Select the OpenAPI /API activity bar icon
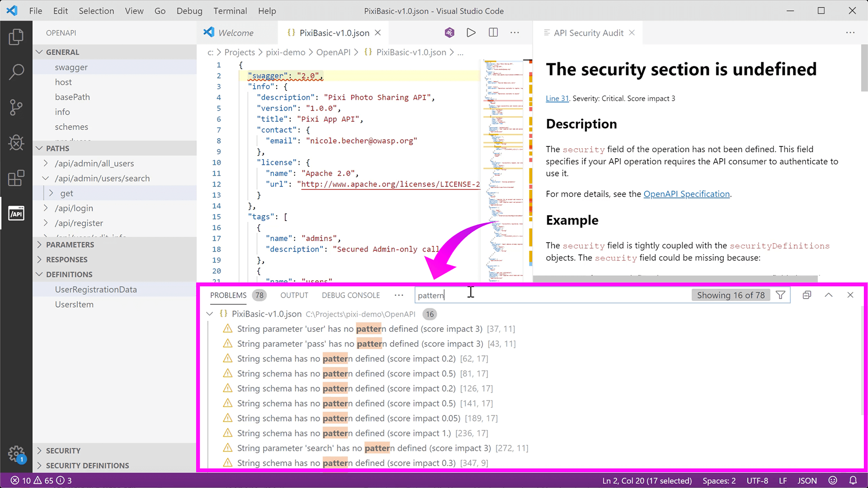This screenshot has width=868, height=488. tap(16, 213)
